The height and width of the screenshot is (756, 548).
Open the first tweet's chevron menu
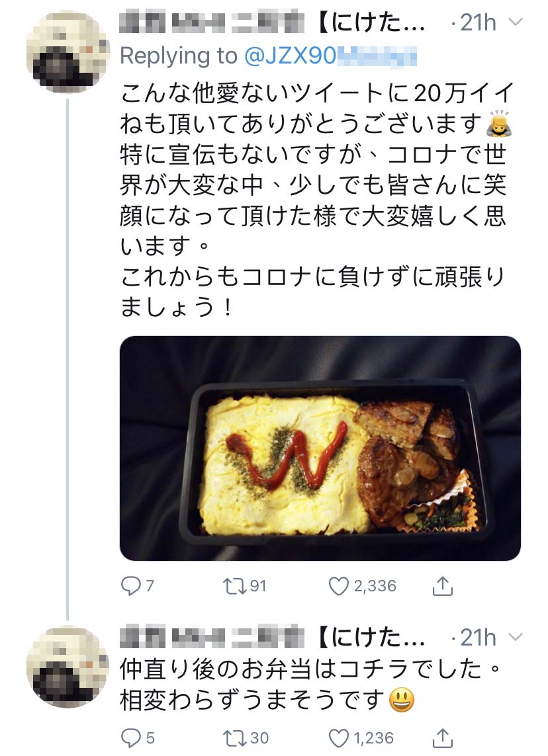(x=516, y=22)
